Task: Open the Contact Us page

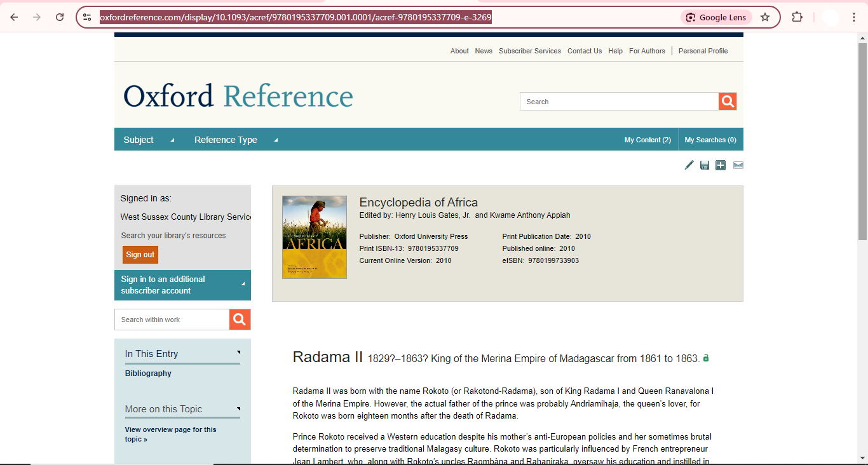Action: [585, 51]
